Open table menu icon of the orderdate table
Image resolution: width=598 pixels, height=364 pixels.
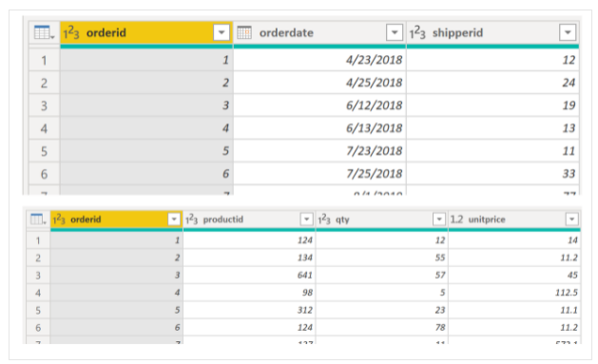click(44, 32)
